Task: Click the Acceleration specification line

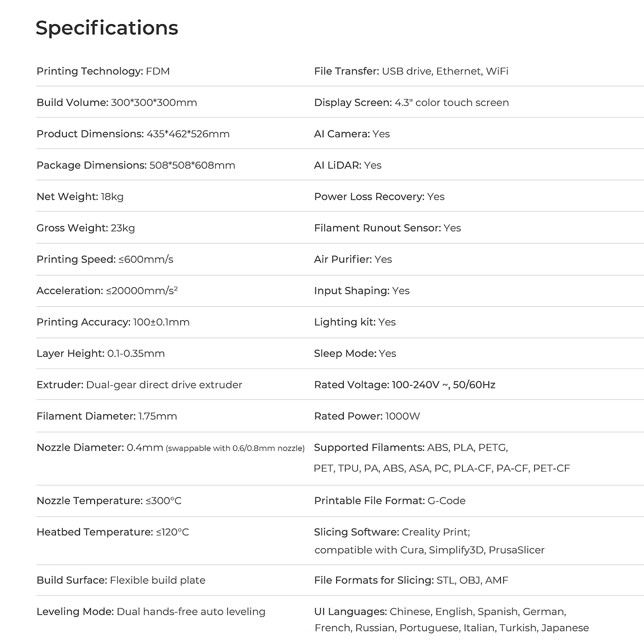Action: click(107, 291)
